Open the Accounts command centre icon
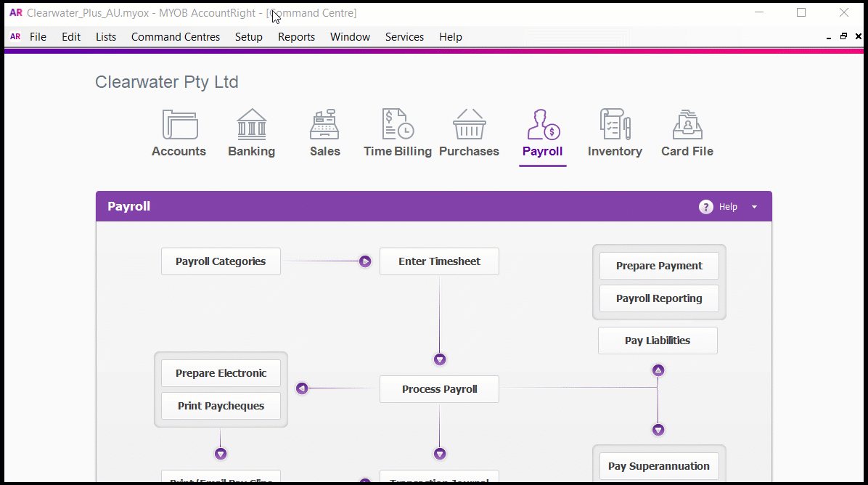The image size is (868, 485). click(x=179, y=124)
